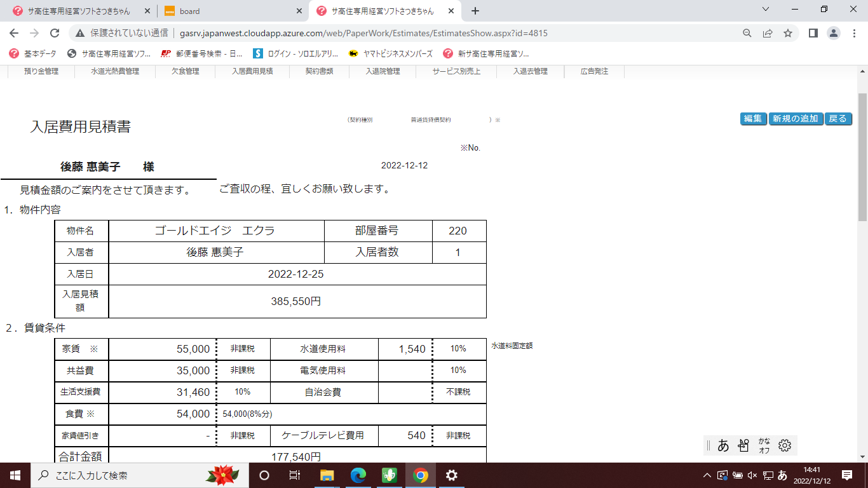The width and height of the screenshot is (868, 488).
Task: Open the Chrome zoom magnifier icon
Action: (x=747, y=33)
